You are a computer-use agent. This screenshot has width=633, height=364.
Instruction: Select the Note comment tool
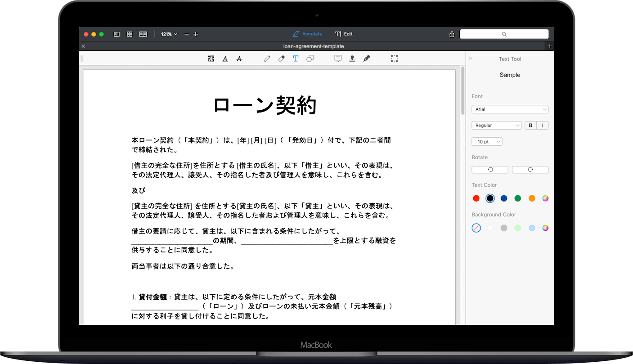(x=338, y=58)
